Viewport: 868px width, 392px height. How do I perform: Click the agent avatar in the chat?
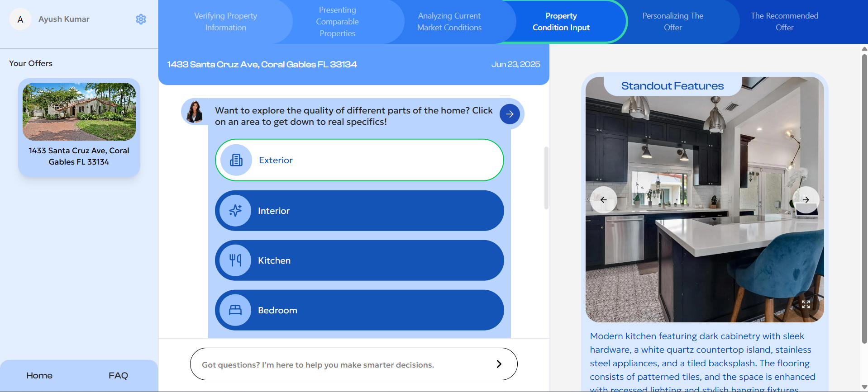[x=195, y=112]
